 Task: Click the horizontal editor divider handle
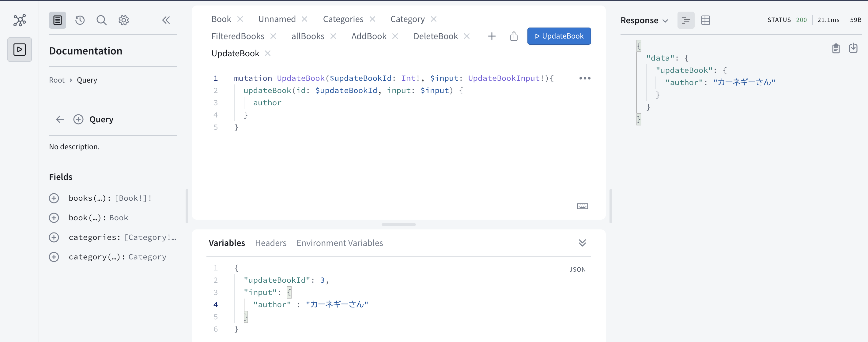pyautogui.click(x=398, y=224)
